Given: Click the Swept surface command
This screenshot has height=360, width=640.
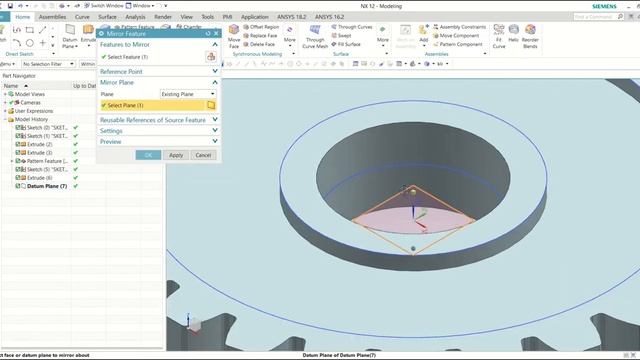Looking at the screenshot, I should click(341, 36).
